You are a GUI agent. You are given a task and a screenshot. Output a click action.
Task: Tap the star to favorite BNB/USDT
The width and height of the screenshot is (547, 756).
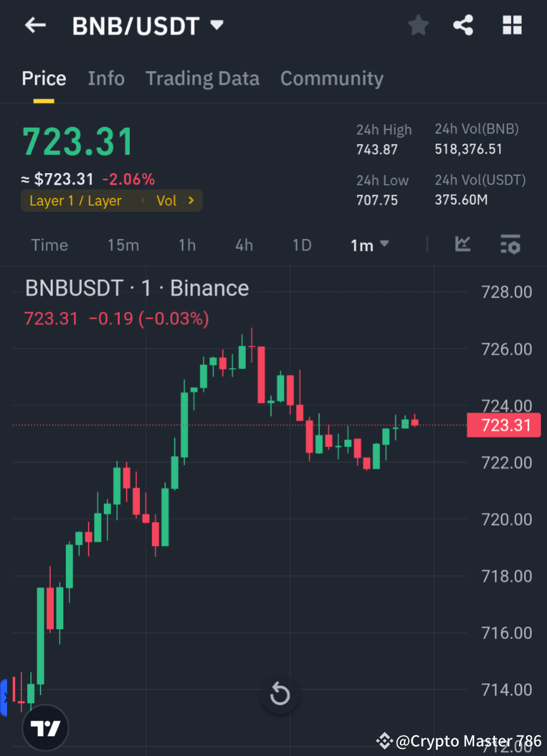[x=418, y=25]
